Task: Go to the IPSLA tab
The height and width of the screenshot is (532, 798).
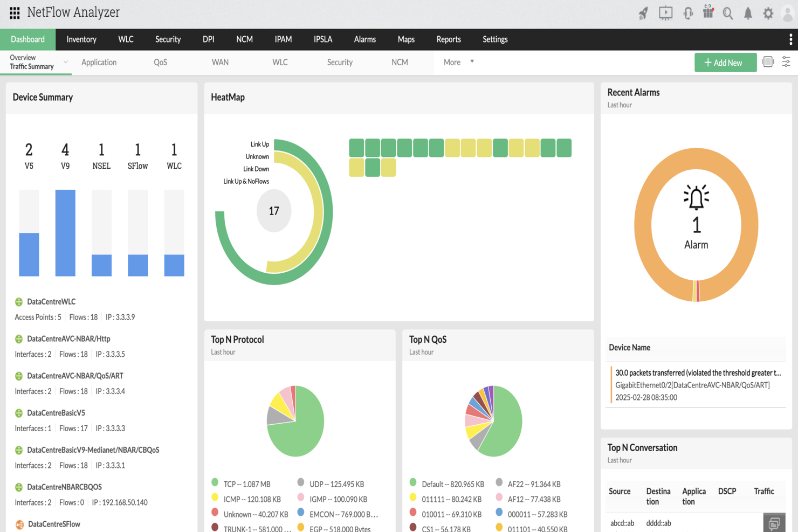Action: pyautogui.click(x=323, y=39)
